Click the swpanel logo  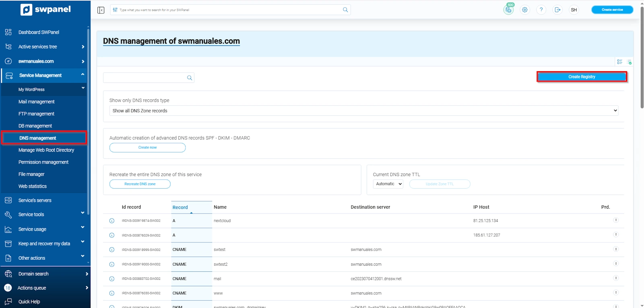point(45,9)
